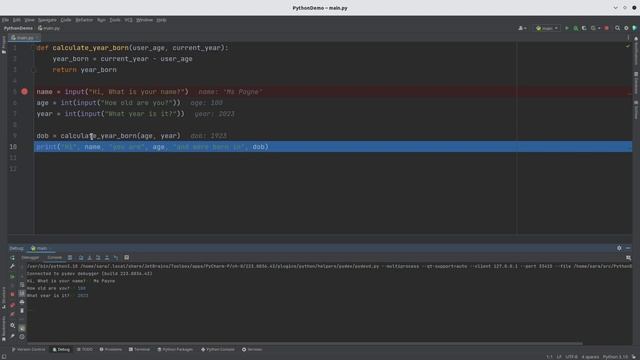This screenshot has height=360, width=640.
Task: Open the Python Packages tool window
Action: 175,349
